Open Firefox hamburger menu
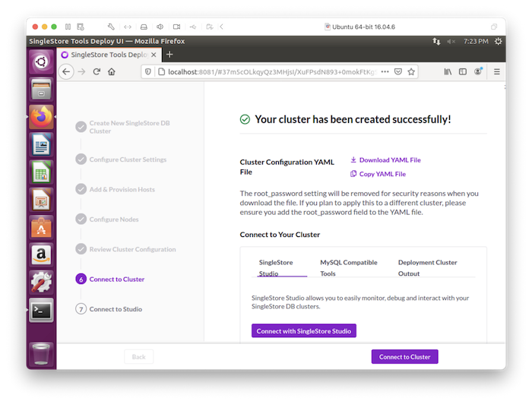The width and height of the screenshot is (532, 404). click(497, 72)
